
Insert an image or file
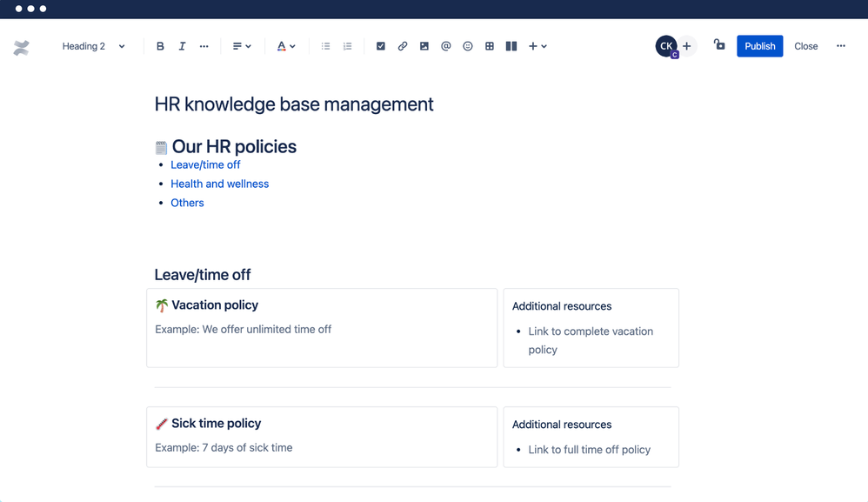coord(424,46)
